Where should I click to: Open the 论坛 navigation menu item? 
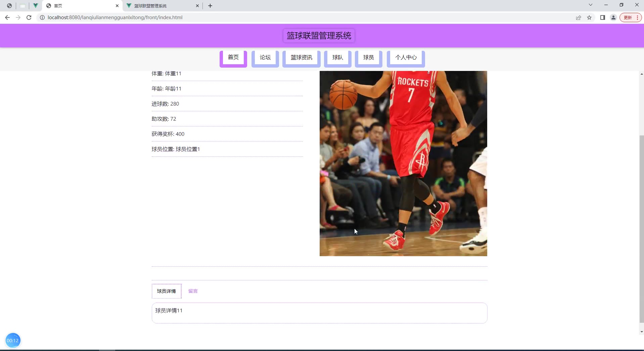(265, 57)
